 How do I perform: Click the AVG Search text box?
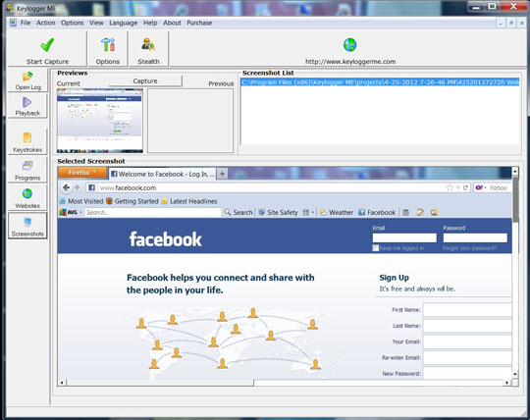click(x=152, y=212)
